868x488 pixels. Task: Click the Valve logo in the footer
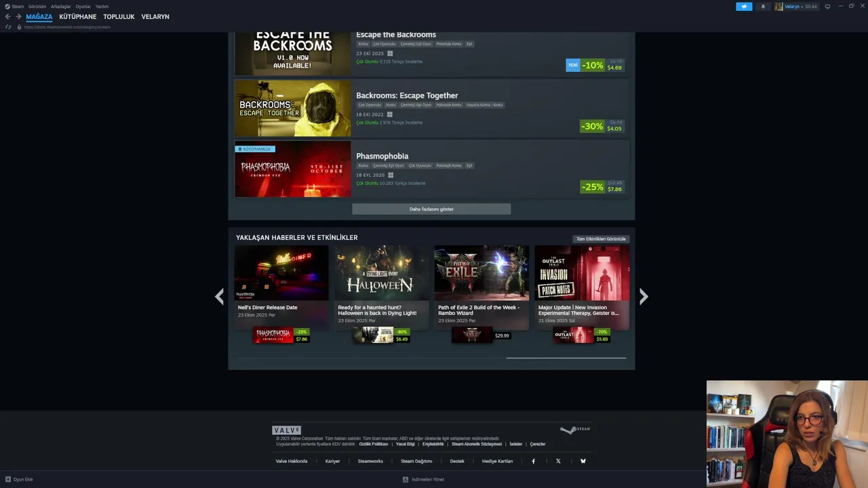tap(286, 430)
